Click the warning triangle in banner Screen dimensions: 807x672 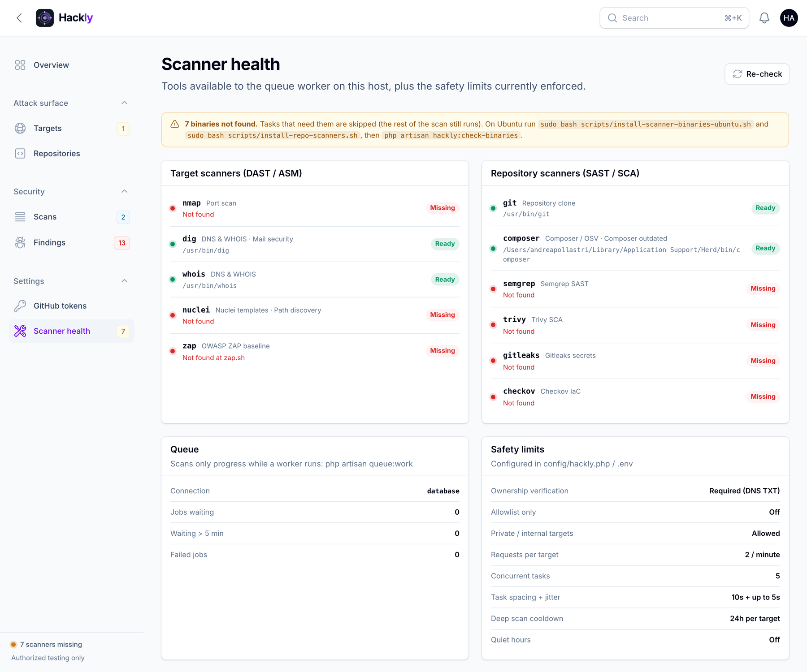pos(175,124)
